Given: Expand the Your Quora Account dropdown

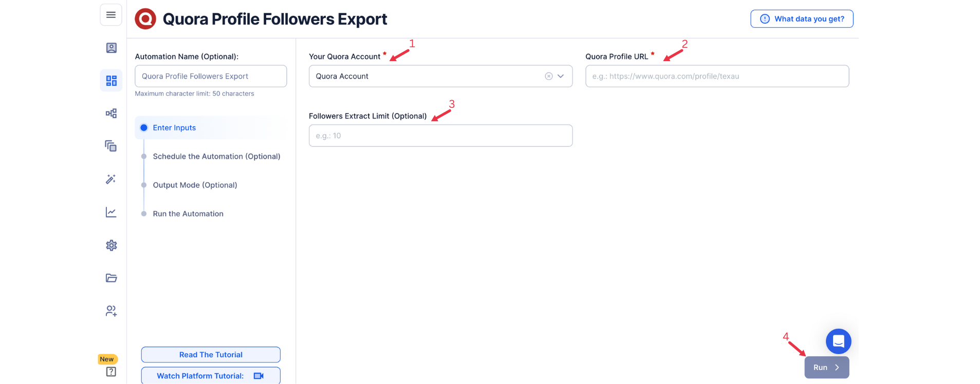Looking at the screenshot, I should click(561, 76).
